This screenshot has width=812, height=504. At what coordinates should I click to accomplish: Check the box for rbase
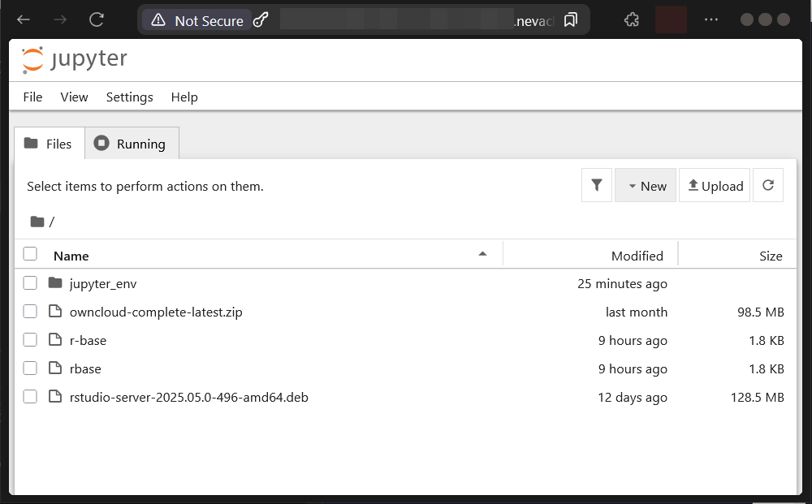(x=30, y=368)
